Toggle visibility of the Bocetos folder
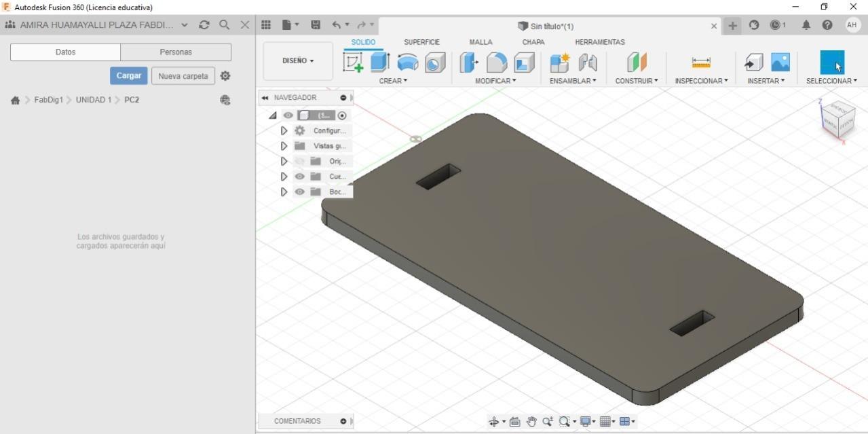Viewport: 868px width, 434px height. click(299, 192)
